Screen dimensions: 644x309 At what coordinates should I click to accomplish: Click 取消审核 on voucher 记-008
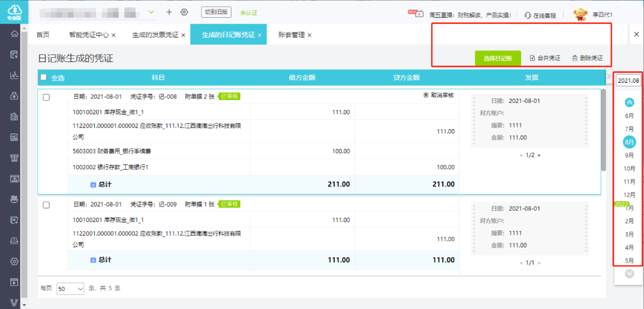pos(442,95)
